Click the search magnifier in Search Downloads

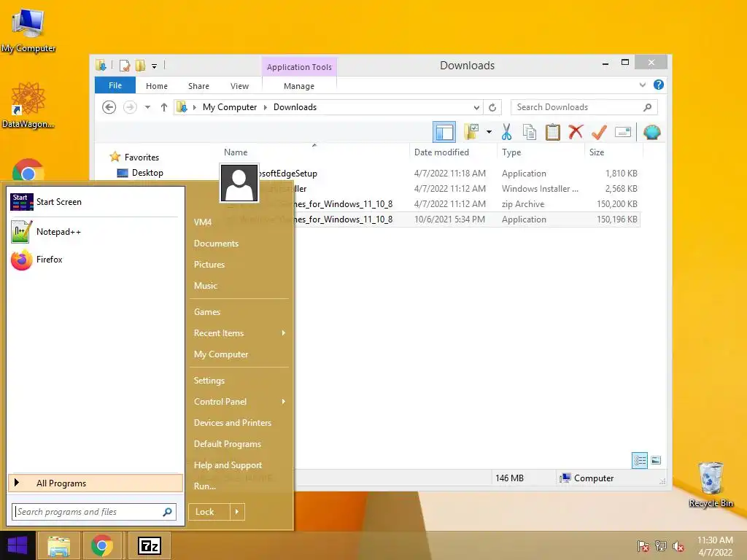648,107
